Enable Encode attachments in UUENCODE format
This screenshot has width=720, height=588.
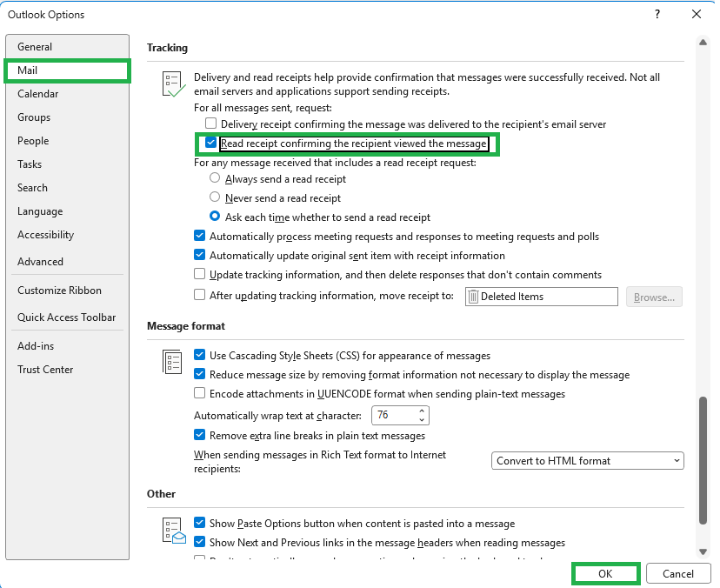click(199, 393)
